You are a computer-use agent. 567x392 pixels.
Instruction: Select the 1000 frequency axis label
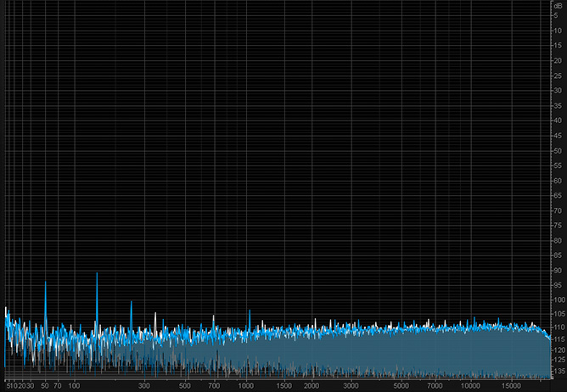click(246, 385)
